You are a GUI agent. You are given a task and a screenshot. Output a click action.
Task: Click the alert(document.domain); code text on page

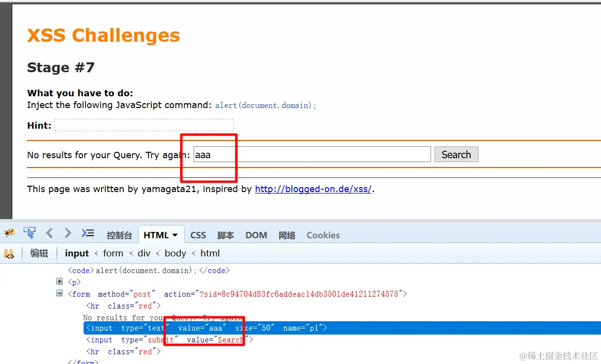coord(266,105)
